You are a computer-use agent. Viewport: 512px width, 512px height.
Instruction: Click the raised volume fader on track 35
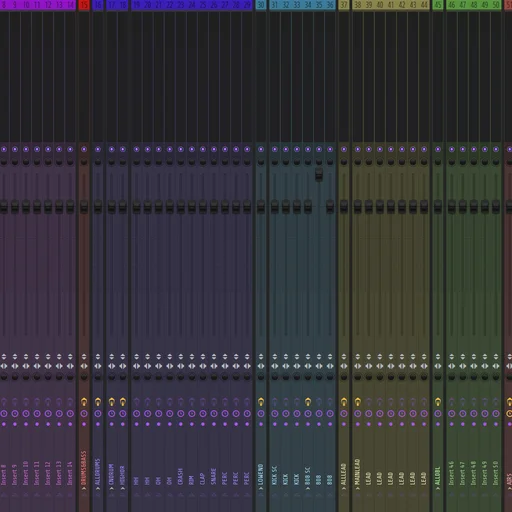pos(319,174)
